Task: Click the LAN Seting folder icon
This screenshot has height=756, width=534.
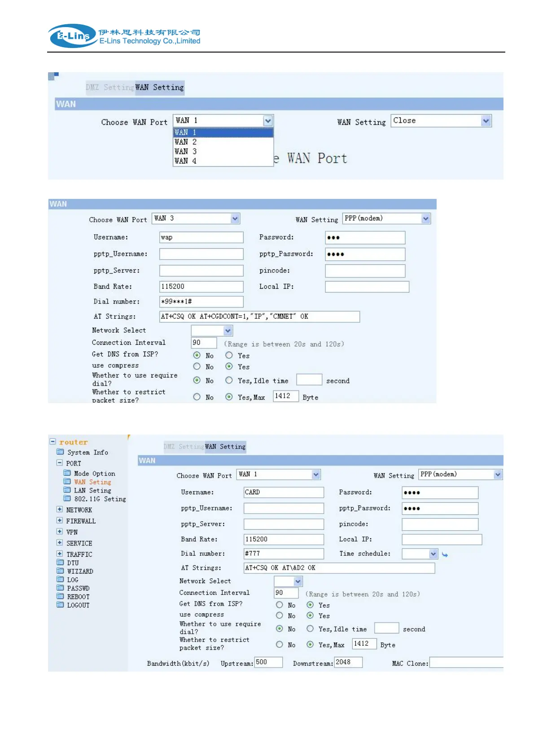Action: 67,490
